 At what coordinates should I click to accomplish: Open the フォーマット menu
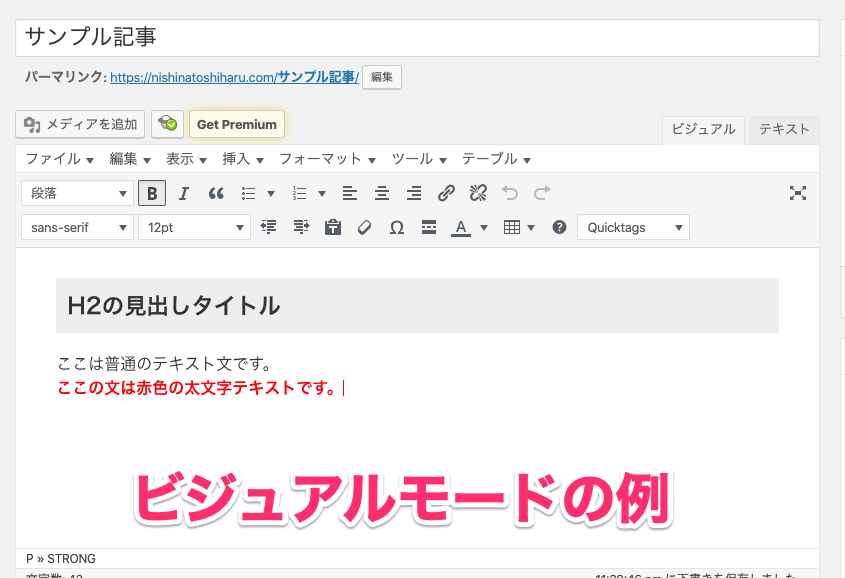327,159
